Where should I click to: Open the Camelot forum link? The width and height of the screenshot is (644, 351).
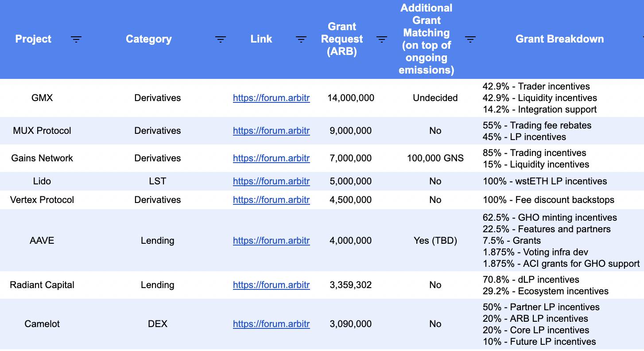tap(272, 324)
